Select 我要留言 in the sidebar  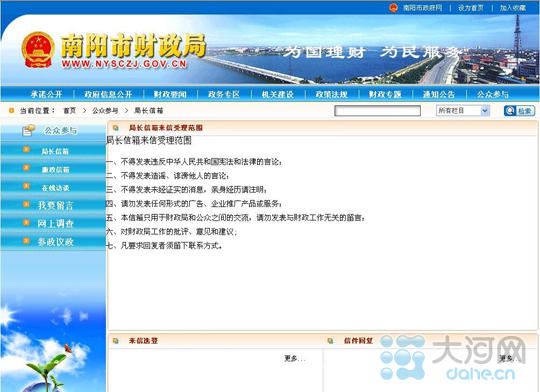pyautogui.click(x=55, y=206)
